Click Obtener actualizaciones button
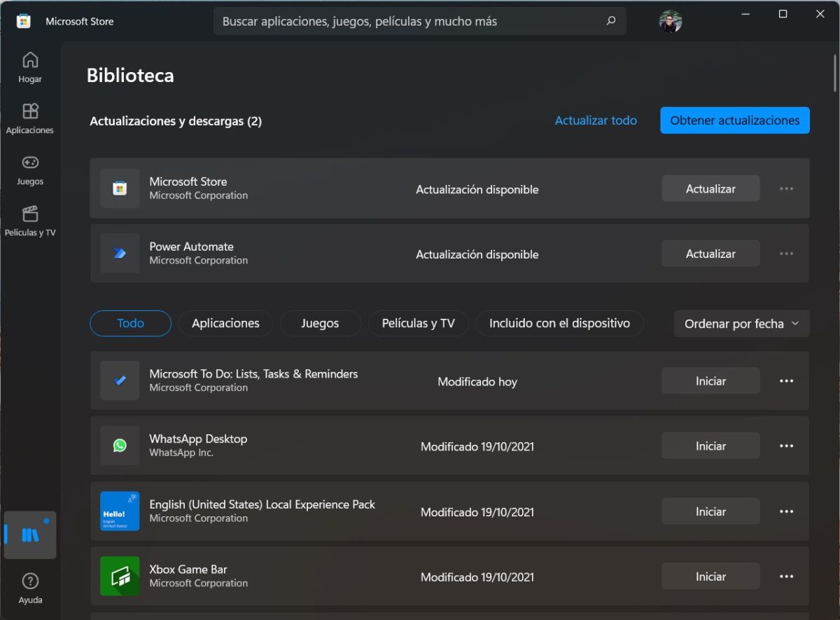The image size is (840, 620). (x=735, y=120)
